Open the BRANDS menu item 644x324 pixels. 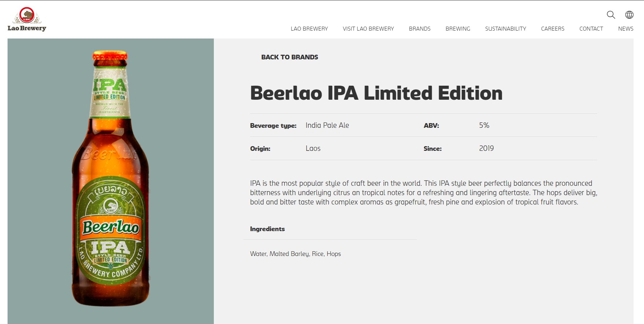pyautogui.click(x=420, y=29)
